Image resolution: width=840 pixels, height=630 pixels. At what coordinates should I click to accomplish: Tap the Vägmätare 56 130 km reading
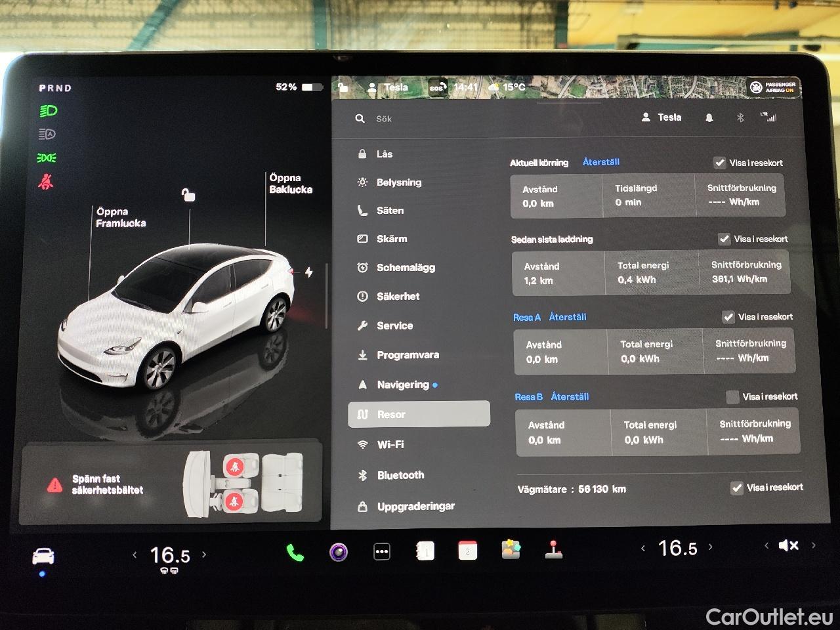point(572,490)
